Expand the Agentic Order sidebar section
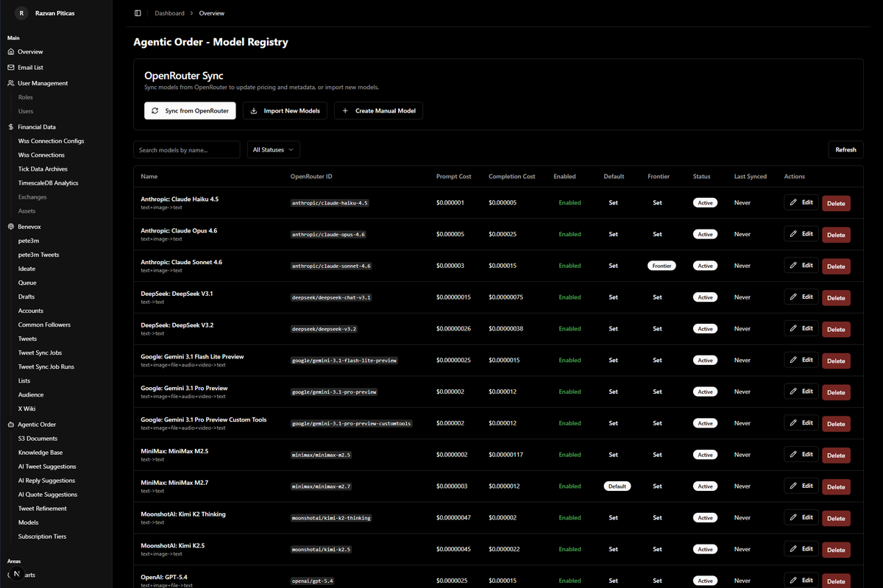Screen dimensions: 883x588 coord(37,425)
